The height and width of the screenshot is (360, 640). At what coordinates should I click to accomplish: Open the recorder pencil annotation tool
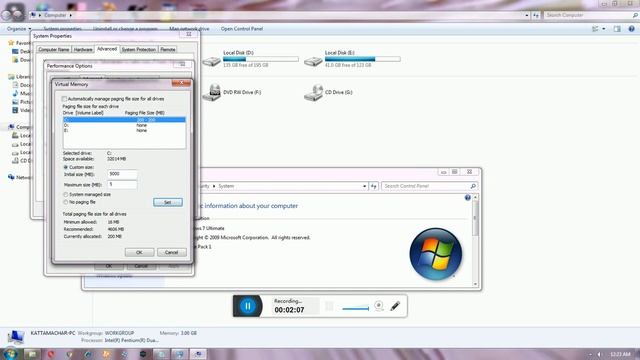[x=395, y=306]
